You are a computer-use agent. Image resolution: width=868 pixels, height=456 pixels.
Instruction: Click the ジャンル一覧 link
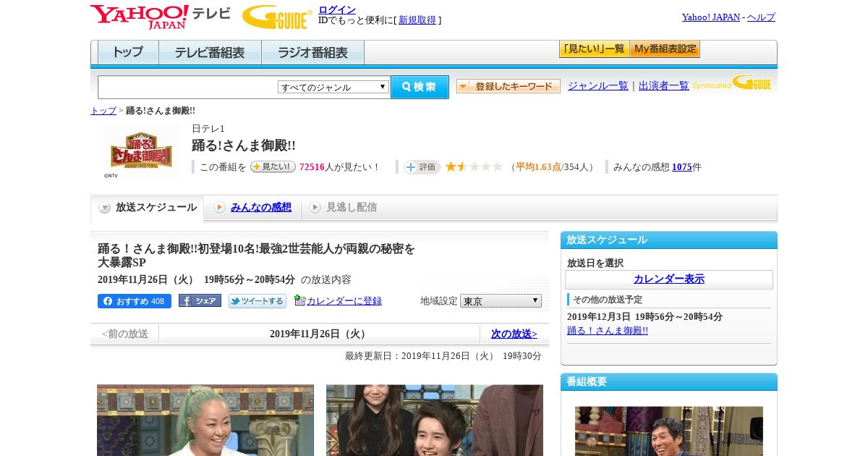(598, 86)
